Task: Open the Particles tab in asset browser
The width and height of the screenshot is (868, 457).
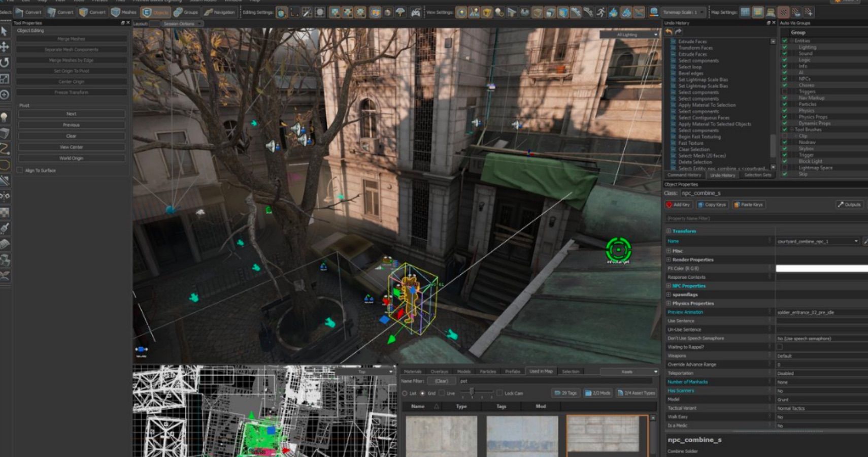Action: (x=488, y=371)
